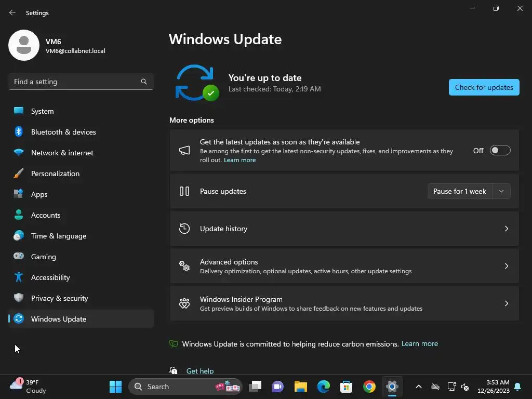Image resolution: width=532 pixels, height=399 pixels.
Task: Show hidden system tray icons
Action: (x=419, y=387)
